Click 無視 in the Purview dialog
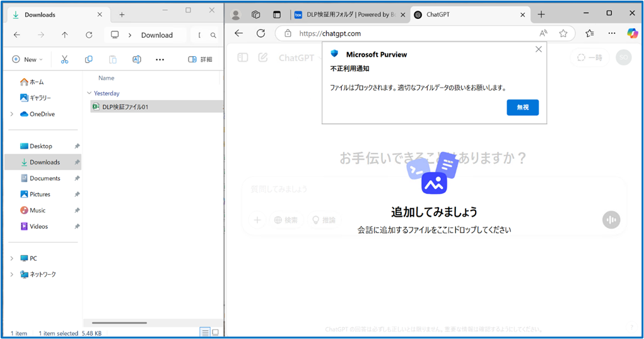The width and height of the screenshot is (644, 339). [x=522, y=108]
